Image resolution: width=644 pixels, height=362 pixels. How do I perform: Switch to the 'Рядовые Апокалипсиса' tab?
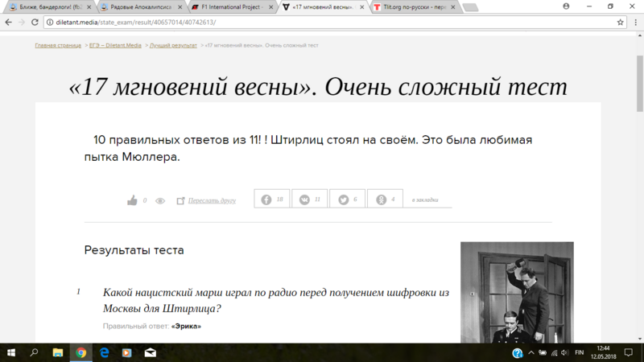pyautogui.click(x=142, y=7)
